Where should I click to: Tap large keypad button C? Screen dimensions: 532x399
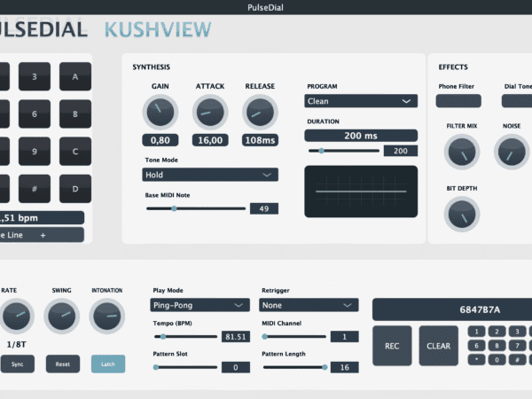tap(75, 151)
